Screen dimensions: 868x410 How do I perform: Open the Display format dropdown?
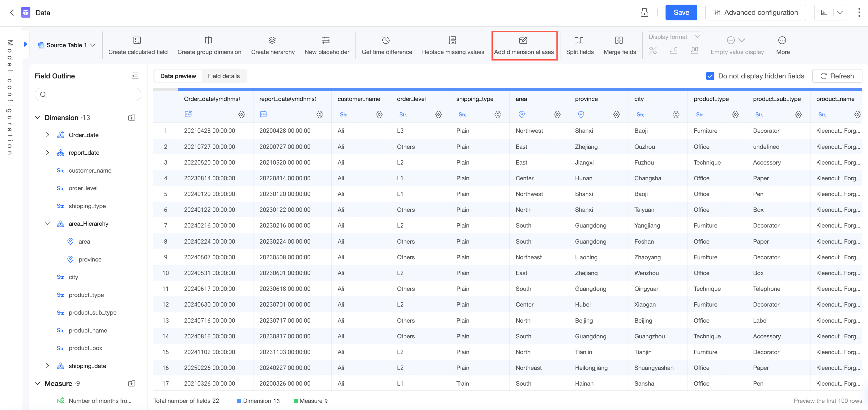point(674,37)
